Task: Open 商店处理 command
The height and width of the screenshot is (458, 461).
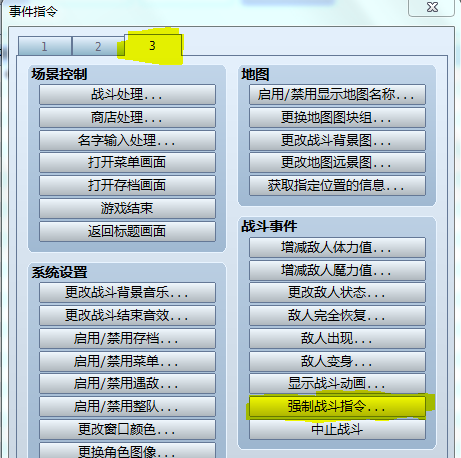Action: (x=127, y=117)
